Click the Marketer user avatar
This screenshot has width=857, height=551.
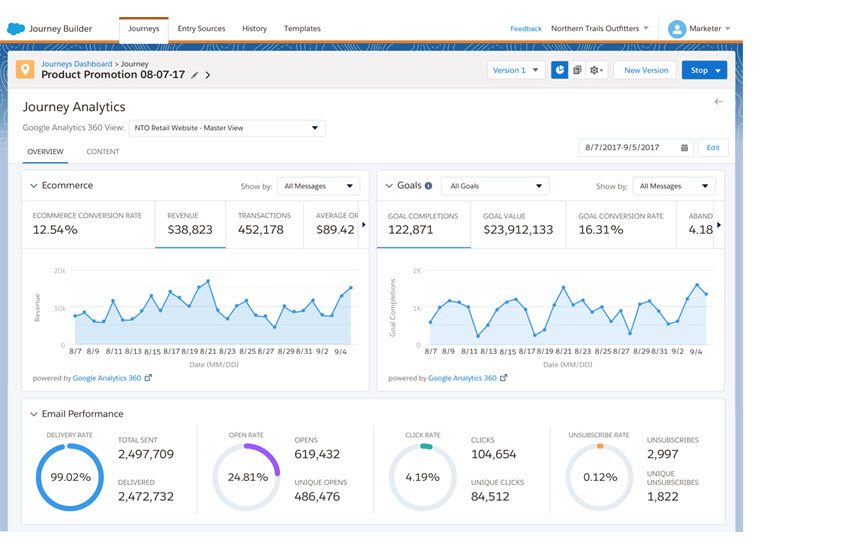[677, 29]
